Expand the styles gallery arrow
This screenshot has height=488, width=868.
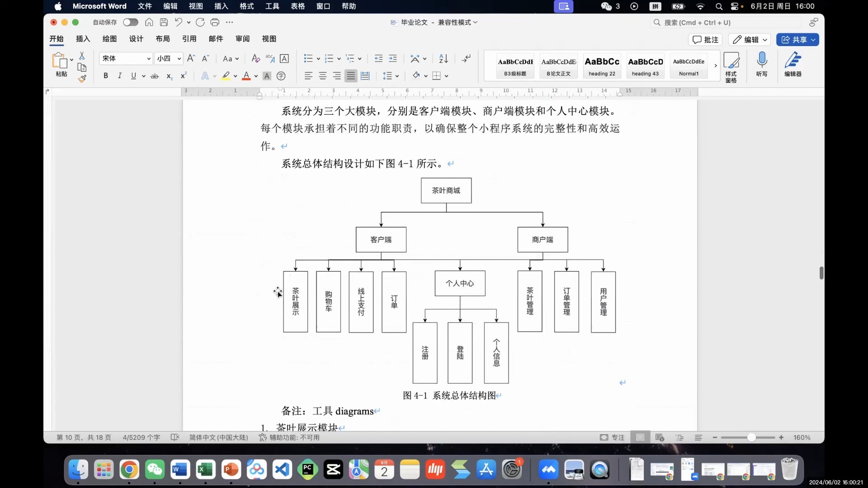click(716, 66)
